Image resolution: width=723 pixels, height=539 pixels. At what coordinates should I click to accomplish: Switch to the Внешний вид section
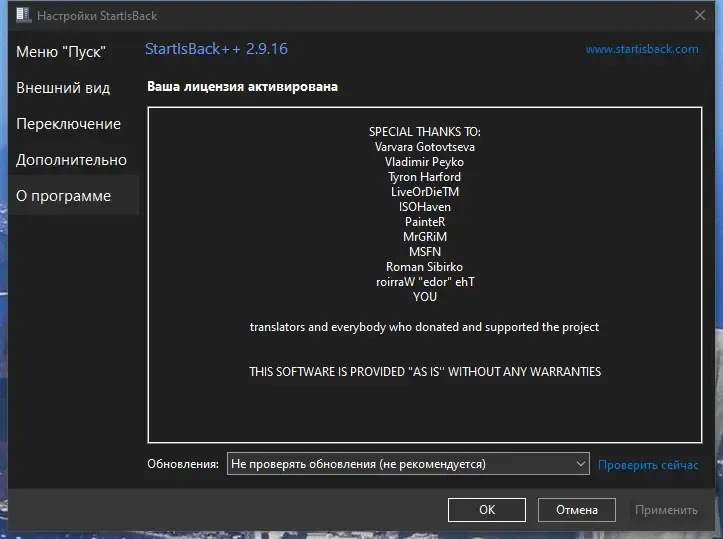(63, 88)
